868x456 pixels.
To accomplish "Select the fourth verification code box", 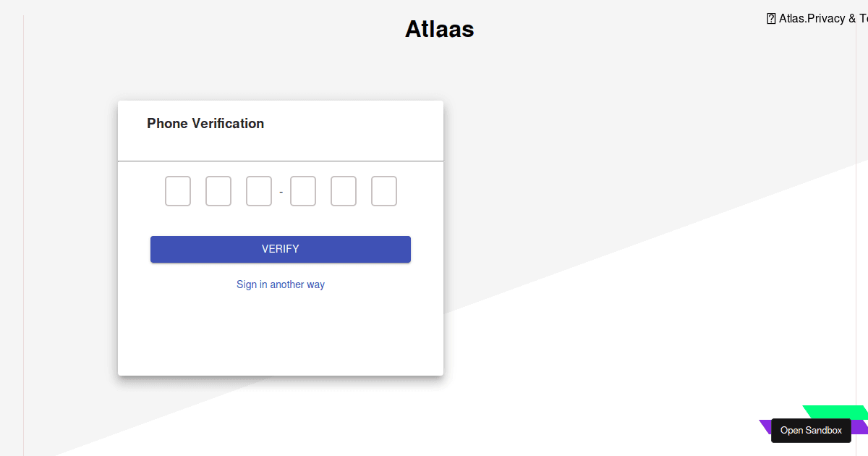I will tap(303, 191).
